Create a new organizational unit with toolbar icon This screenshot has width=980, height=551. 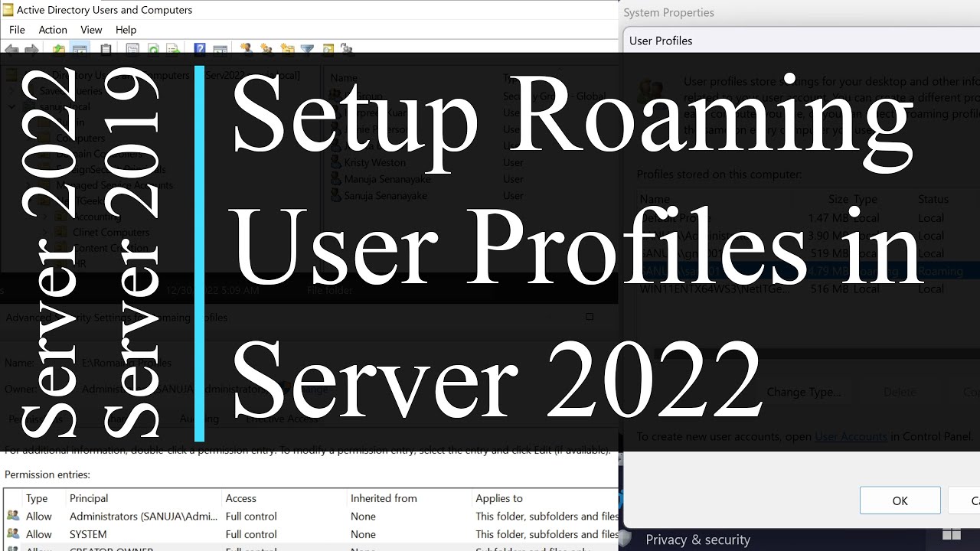pos(287,50)
